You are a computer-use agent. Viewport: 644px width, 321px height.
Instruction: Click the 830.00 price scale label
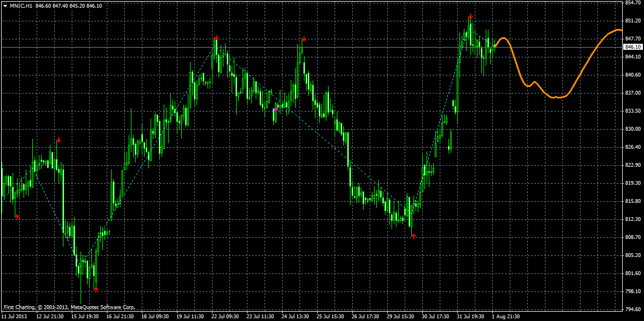coord(633,129)
